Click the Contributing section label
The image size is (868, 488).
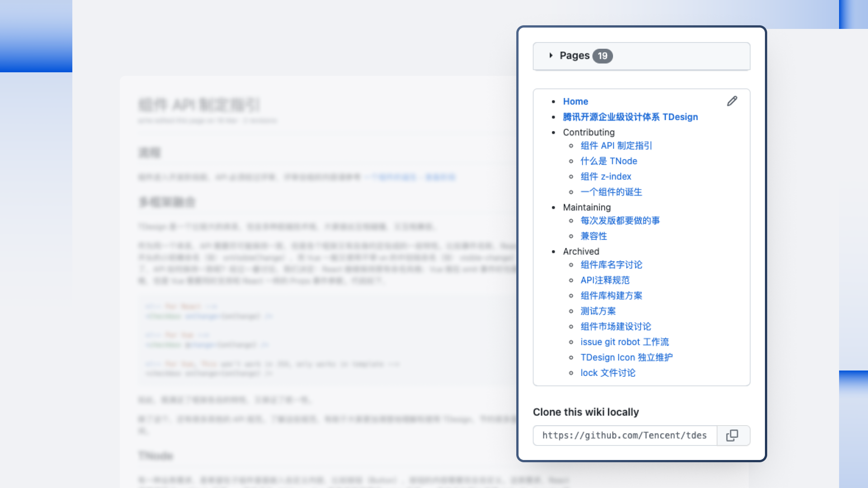pyautogui.click(x=589, y=132)
